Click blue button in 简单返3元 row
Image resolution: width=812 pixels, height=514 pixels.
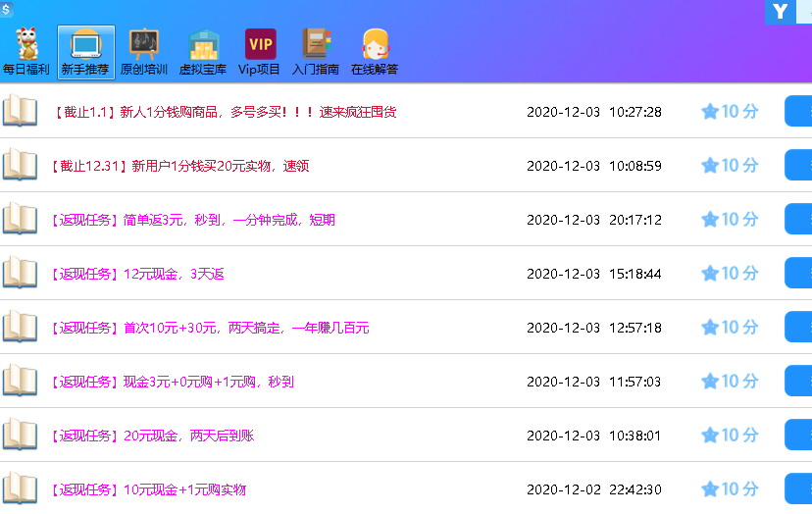coord(798,219)
